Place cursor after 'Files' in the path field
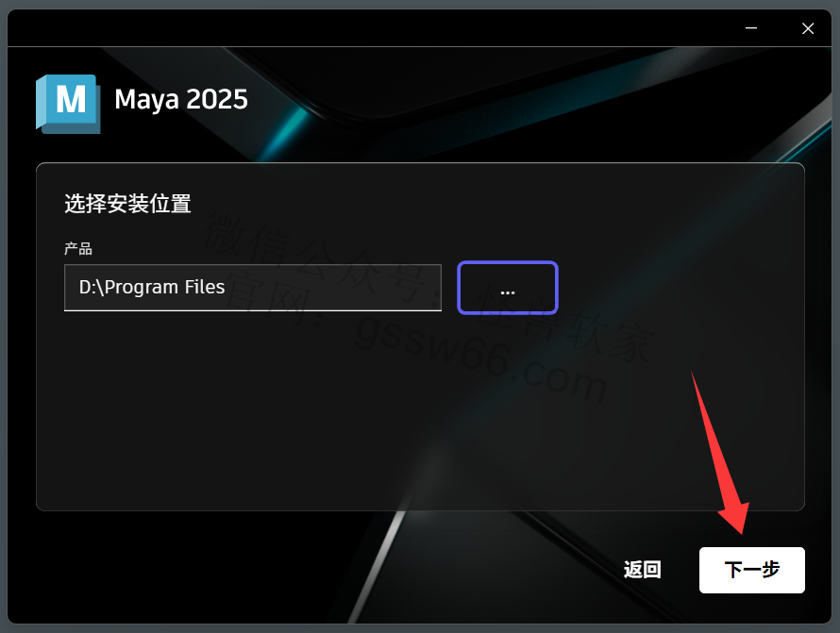The image size is (840, 633). [x=227, y=288]
